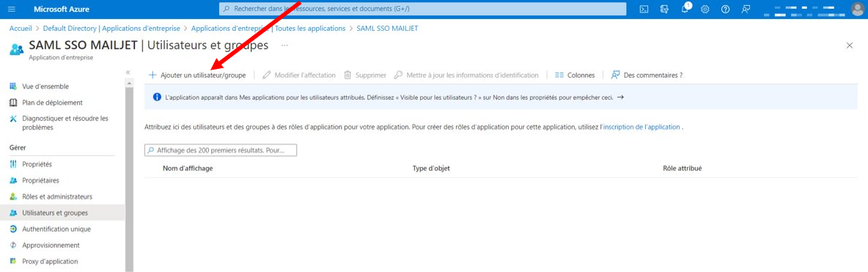
Task: Open the Azure portal hamburger menu
Action: click(12, 10)
